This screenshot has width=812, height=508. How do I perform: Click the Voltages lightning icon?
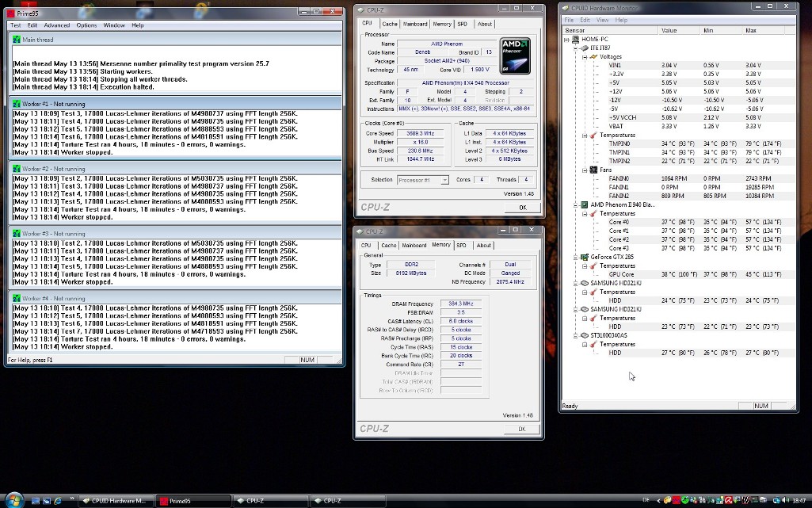593,57
